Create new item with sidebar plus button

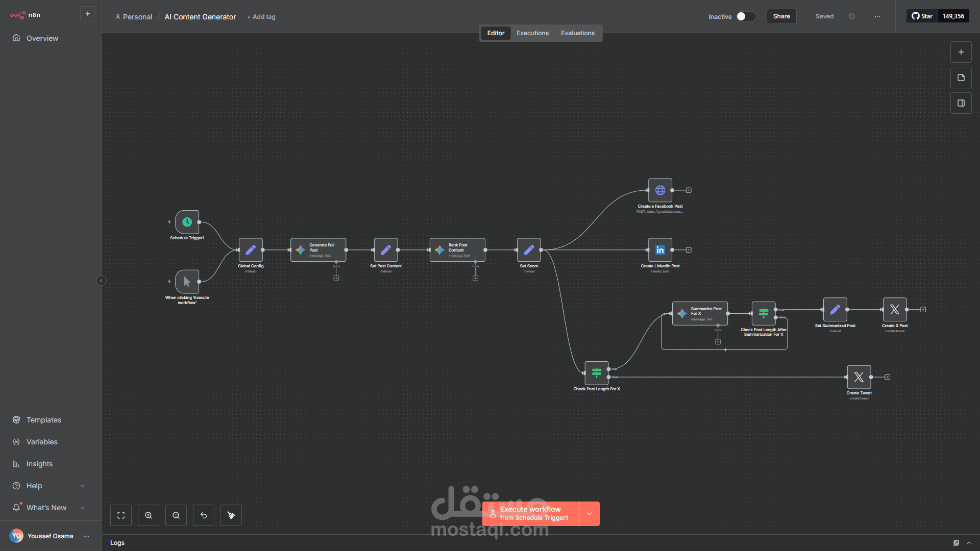[88, 14]
